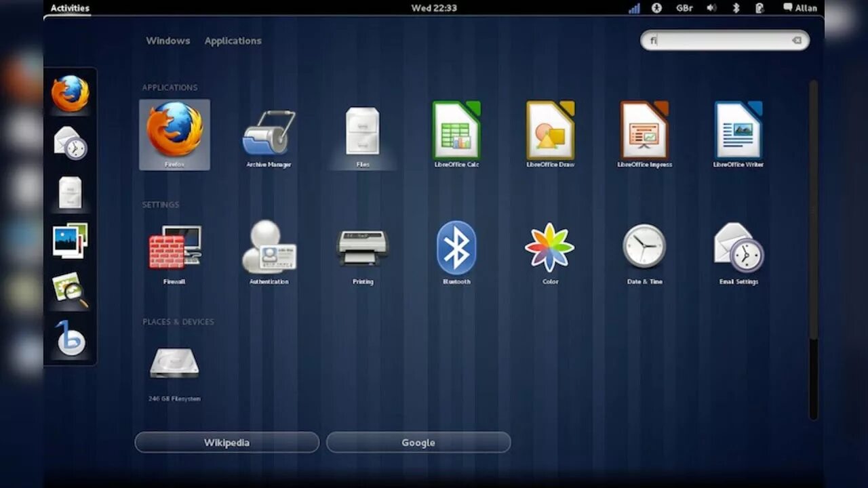Screen dimensions: 868x488
Task: Click the network signal icon in top bar
Action: (634, 8)
